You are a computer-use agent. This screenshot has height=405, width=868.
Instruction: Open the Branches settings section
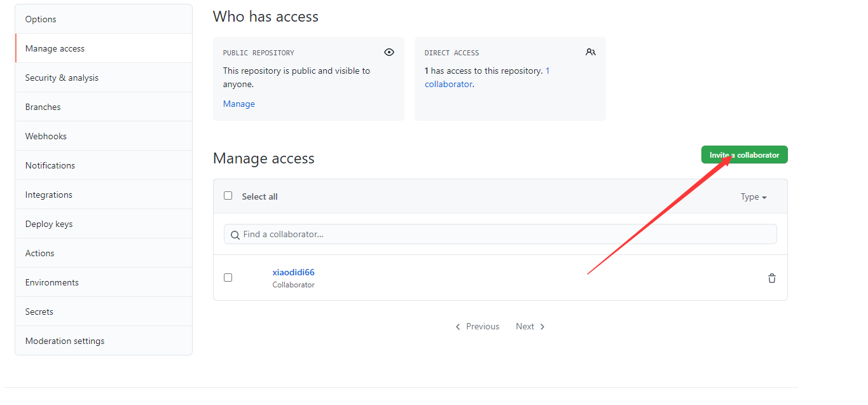(43, 107)
